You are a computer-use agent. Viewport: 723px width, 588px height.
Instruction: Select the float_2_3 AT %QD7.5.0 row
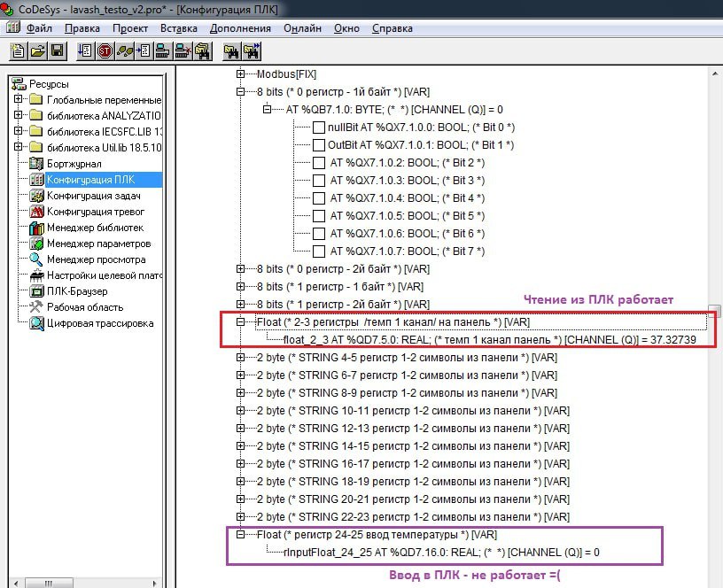[x=490, y=340]
